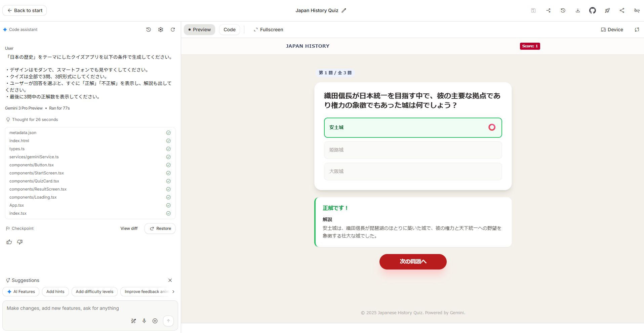Click thumbs down feedback icon
Viewport: 644px width, 333px height.
pyautogui.click(x=20, y=242)
